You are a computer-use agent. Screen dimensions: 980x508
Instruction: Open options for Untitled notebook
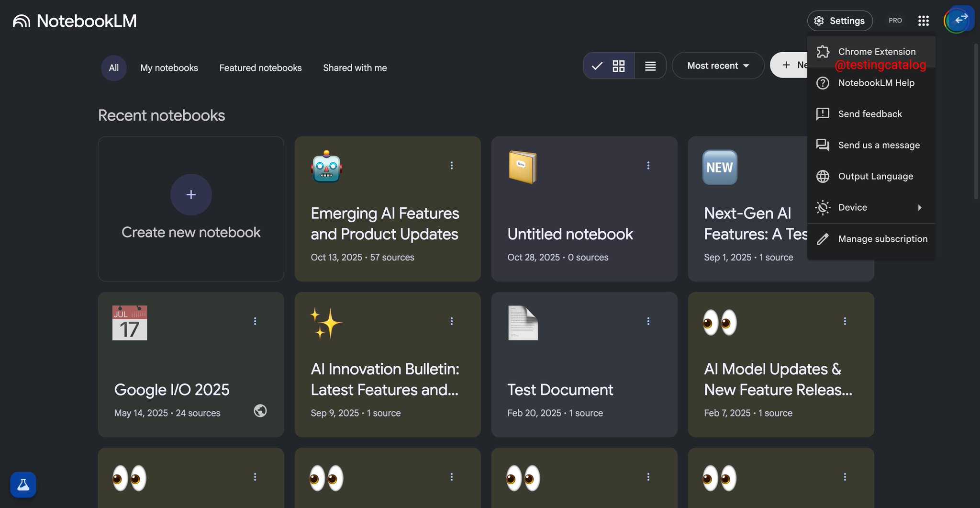point(648,165)
